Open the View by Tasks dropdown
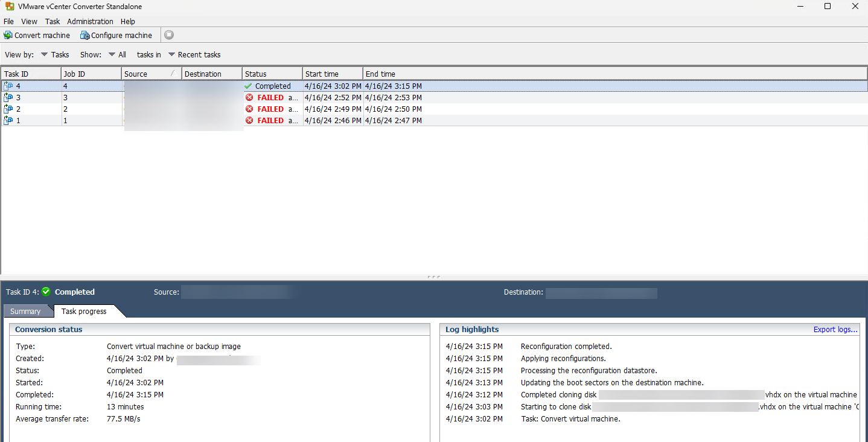The image size is (868, 442). [54, 55]
